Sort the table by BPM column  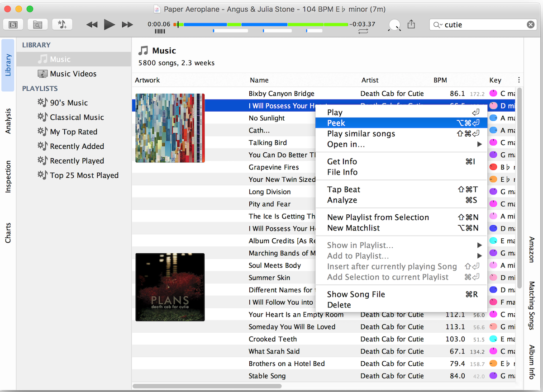click(440, 80)
